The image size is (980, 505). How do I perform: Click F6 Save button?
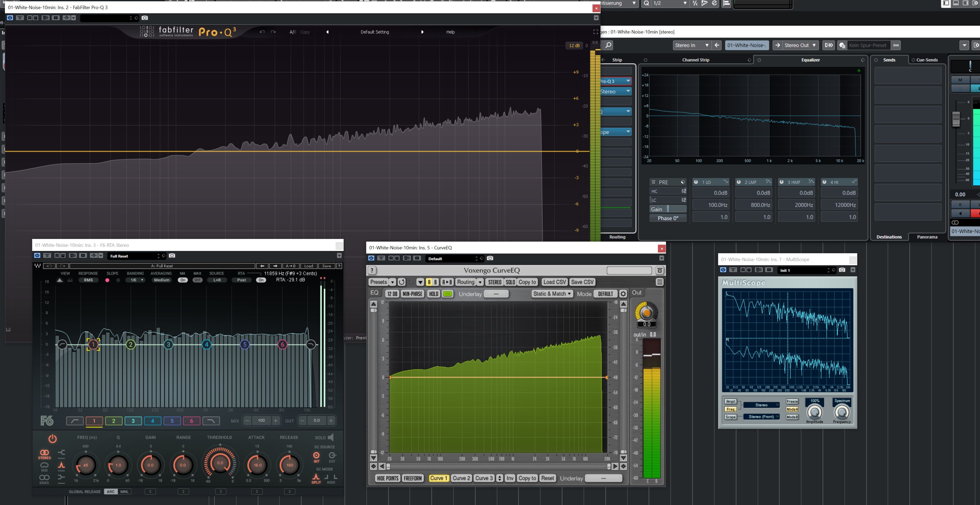click(x=326, y=266)
